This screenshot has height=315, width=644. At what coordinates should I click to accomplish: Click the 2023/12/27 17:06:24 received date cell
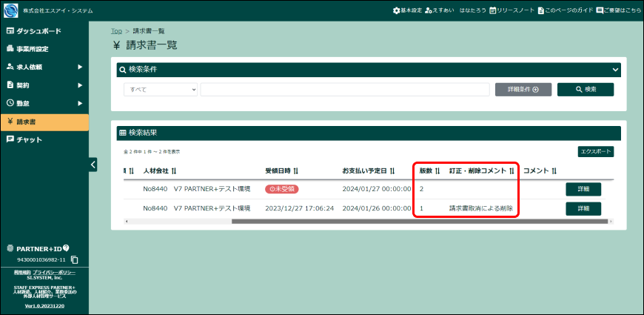click(x=299, y=208)
